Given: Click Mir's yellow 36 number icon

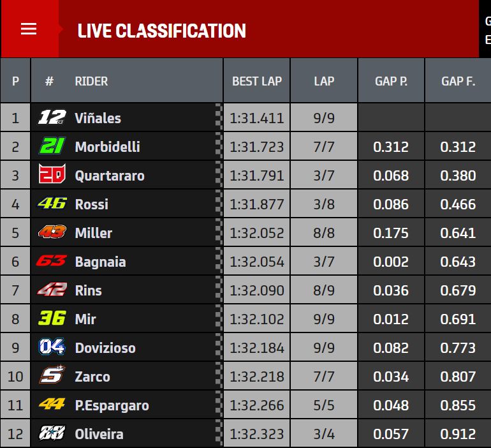Looking at the screenshot, I should pos(52,318).
